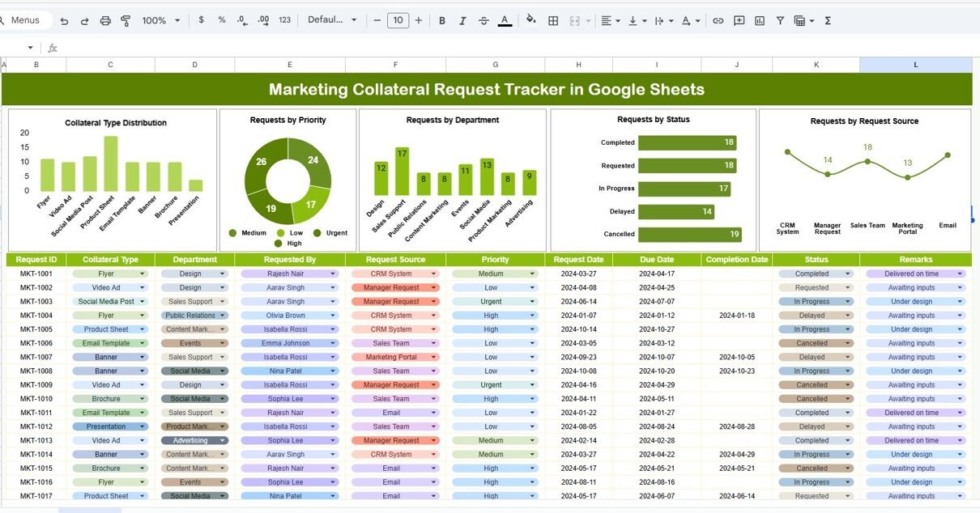The height and width of the screenshot is (513, 980).
Task: Click the font size input field
Action: 398,21
